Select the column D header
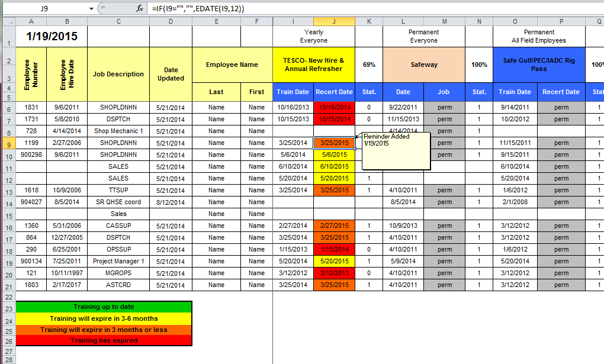The width and height of the screenshot is (604, 364). (171, 22)
